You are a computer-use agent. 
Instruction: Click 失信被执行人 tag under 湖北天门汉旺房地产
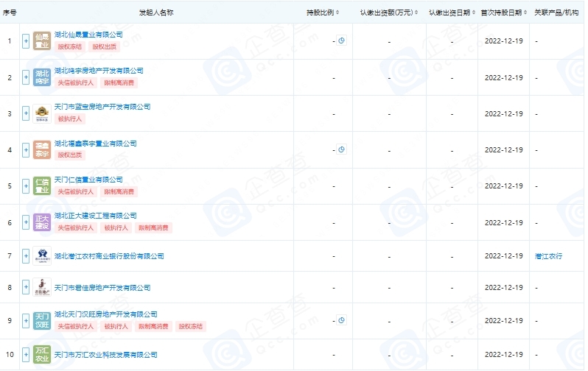point(76,326)
